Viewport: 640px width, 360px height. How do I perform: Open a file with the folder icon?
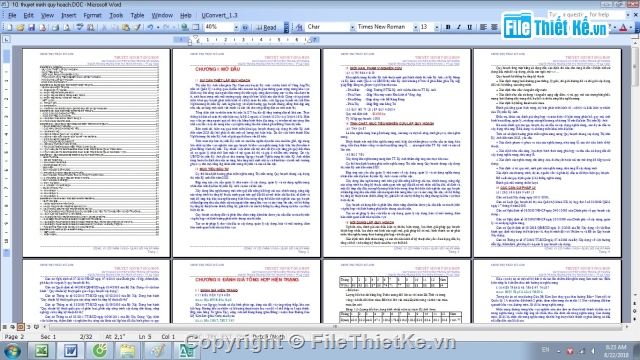[x=20, y=27]
